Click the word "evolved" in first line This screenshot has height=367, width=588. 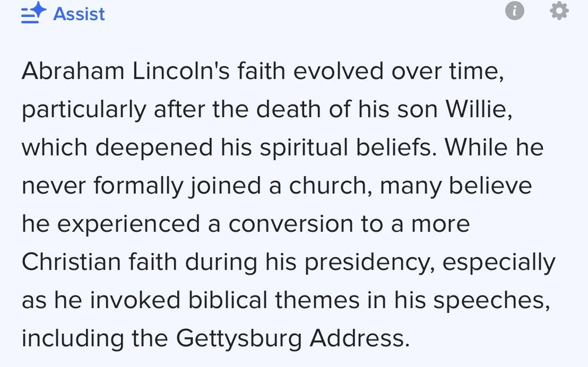pos(338,71)
